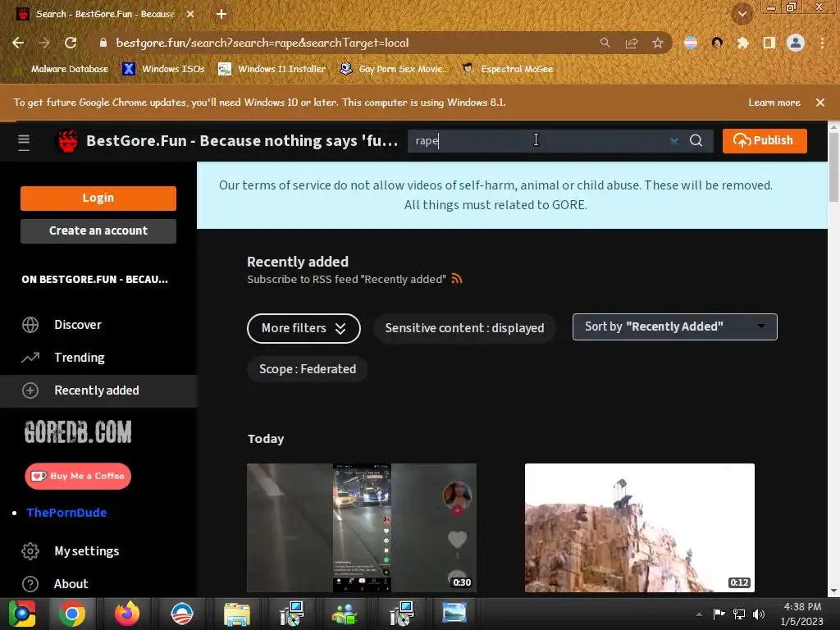
Task: Open About in the sidebar
Action: tap(71, 584)
